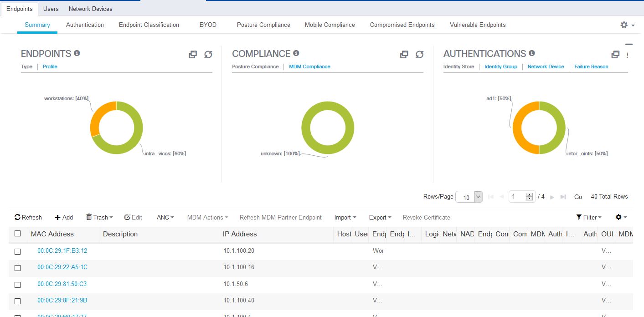The width and height of the screenshot is (644, 317).
Task: Click the page number input field
Action: point(518,197)
